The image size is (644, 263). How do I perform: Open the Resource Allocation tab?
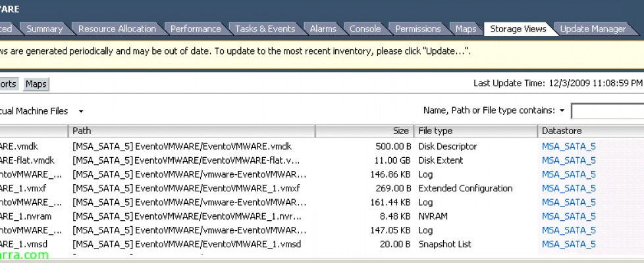tap(117, 29)
